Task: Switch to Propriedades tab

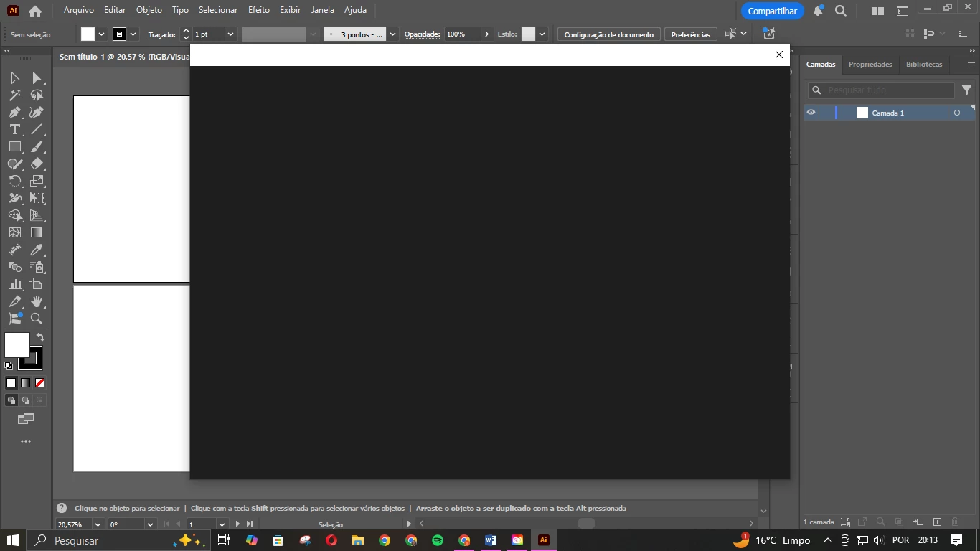Action: 870,64
